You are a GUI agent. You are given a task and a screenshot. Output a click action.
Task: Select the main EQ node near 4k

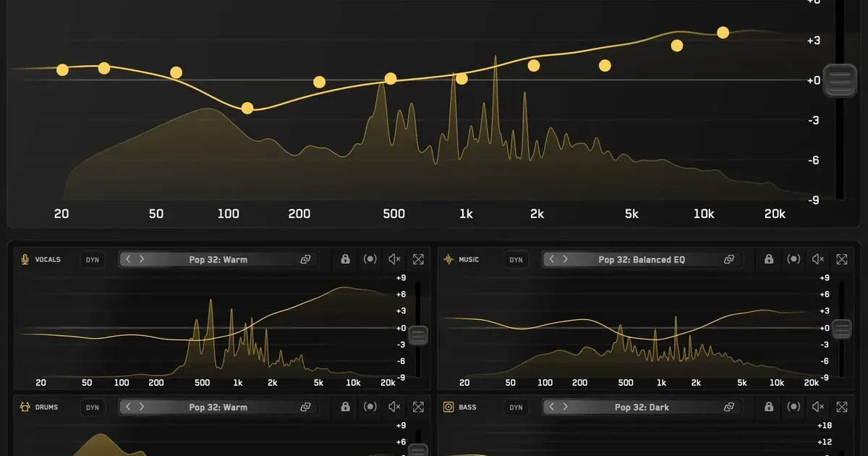[605, 65]
